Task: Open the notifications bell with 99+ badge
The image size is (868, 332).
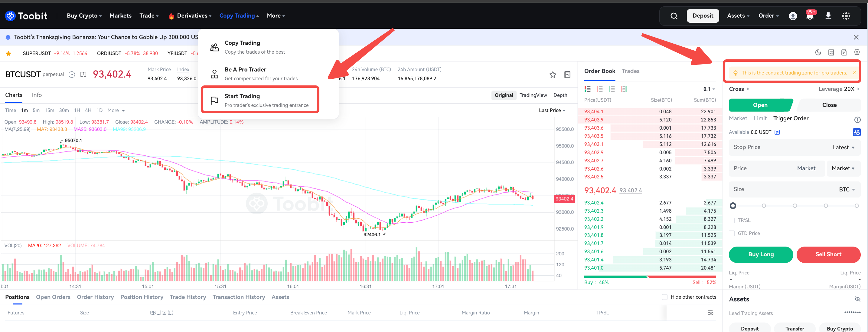Action: (x=810, y=16)
